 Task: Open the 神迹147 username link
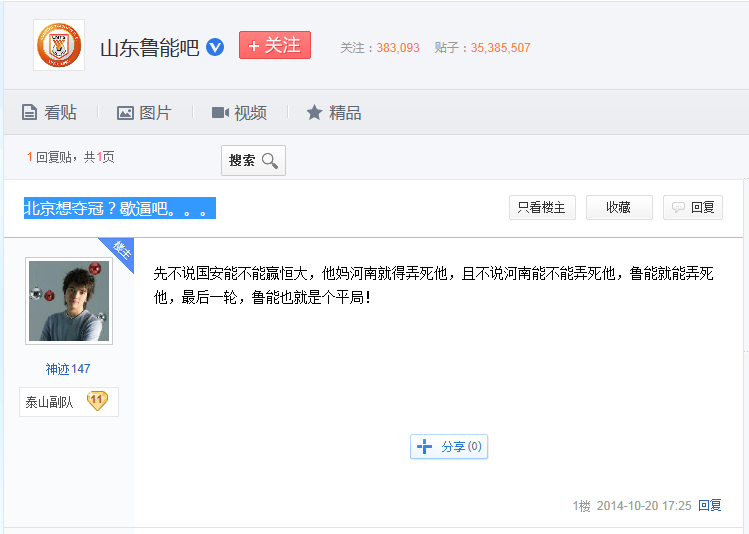[68, 369]
